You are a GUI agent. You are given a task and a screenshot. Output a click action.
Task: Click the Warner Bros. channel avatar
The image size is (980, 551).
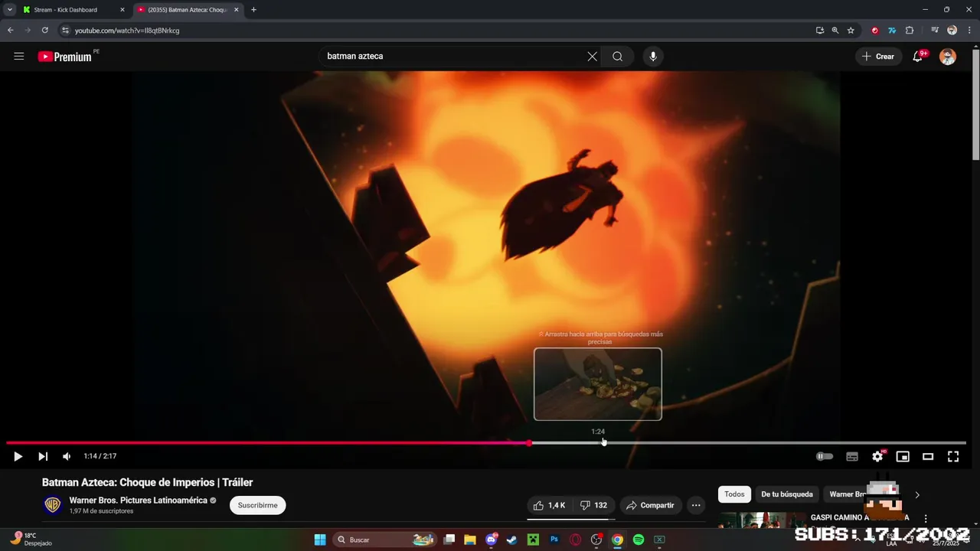(x=52, y=505)
